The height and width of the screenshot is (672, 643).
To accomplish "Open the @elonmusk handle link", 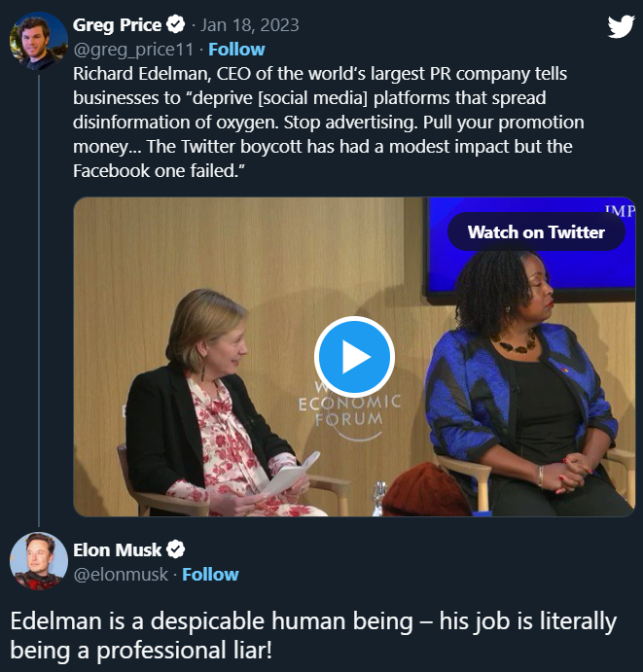I will point(121,574).
